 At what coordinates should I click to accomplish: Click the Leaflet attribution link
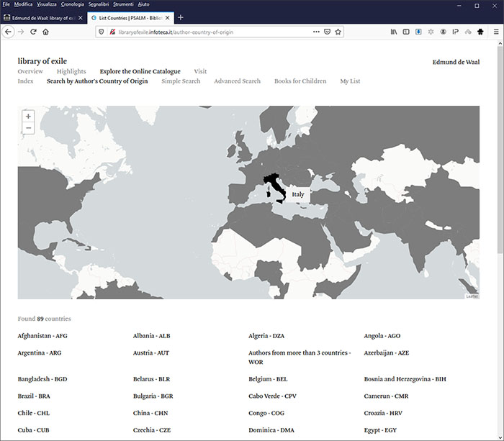click(472, 296)
